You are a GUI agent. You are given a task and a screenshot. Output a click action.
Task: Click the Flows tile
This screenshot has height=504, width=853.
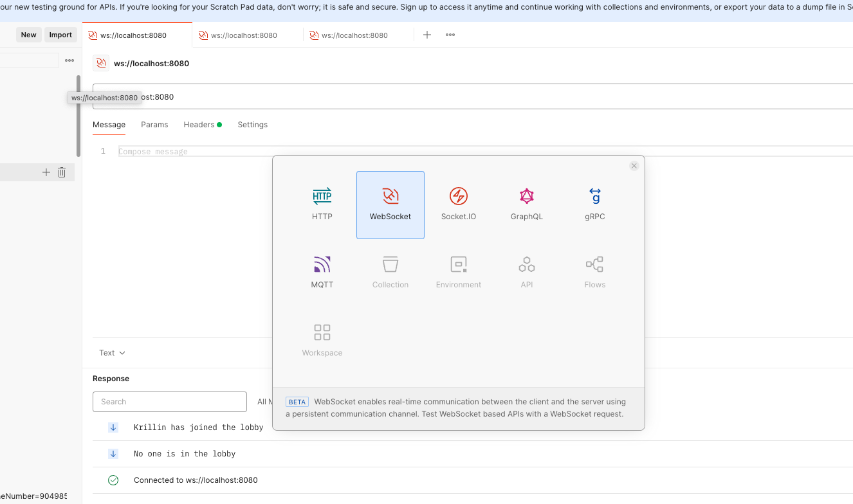pos(595,273)
